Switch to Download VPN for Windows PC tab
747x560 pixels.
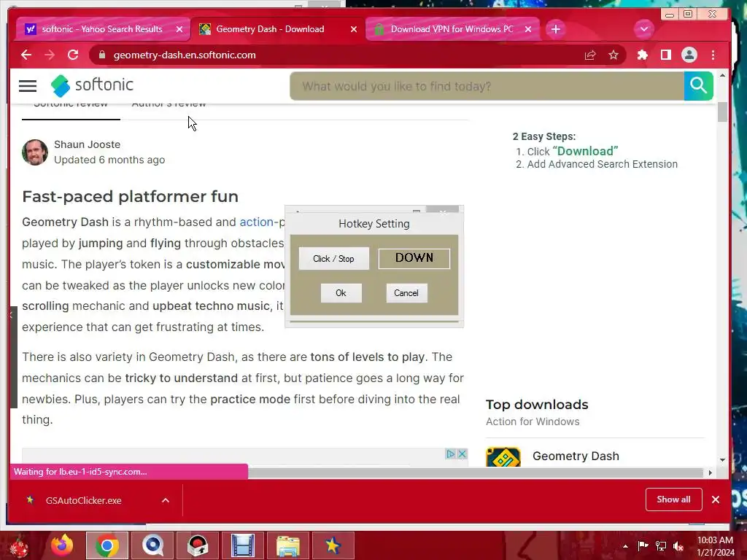click(452, 29)
